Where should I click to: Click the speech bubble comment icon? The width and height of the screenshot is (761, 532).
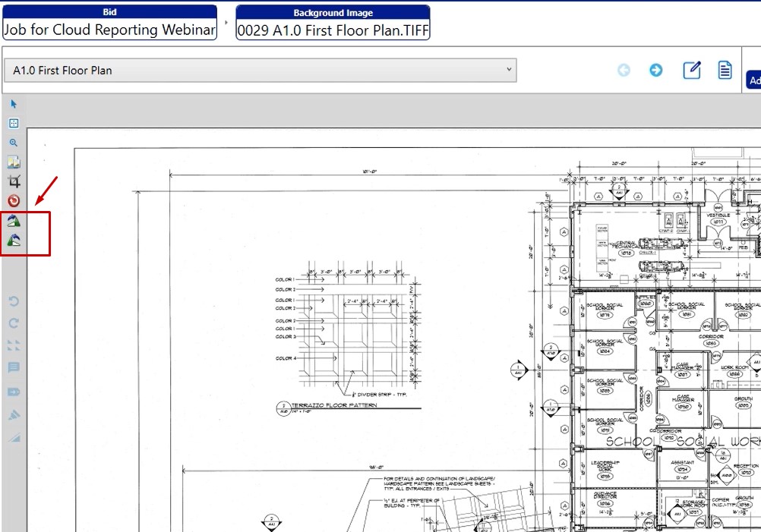[x=14, y=368]
